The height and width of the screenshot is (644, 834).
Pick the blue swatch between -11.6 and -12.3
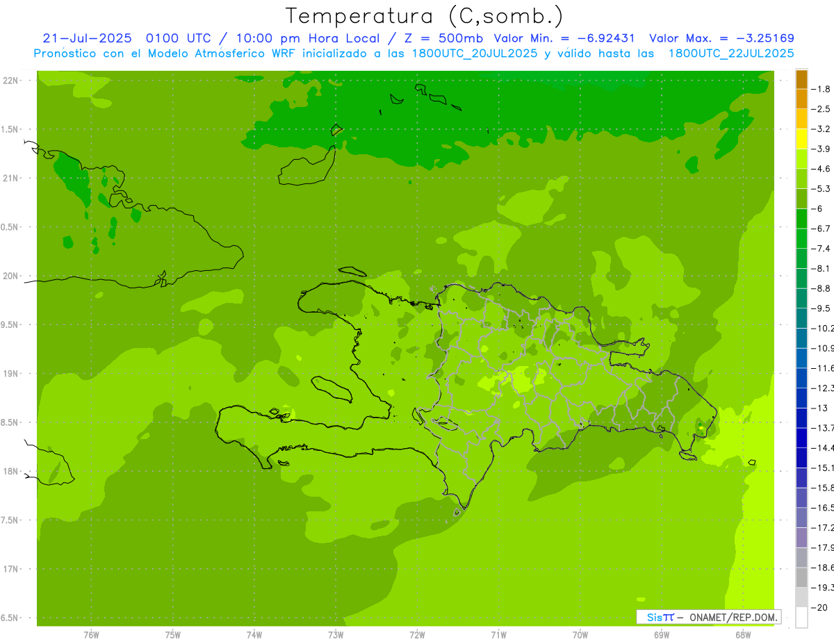pyautogui.click(x=801, y=378)
